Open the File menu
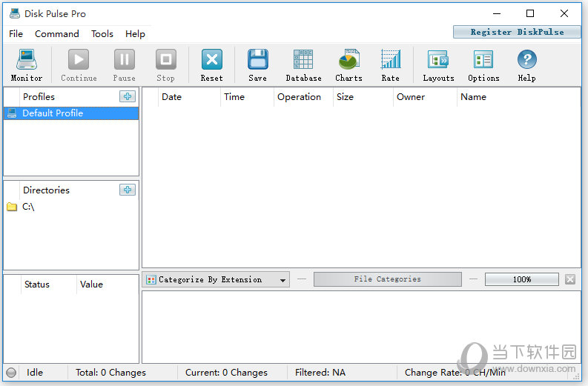This screenshot has width=588, height=386. tap(16, 33)
